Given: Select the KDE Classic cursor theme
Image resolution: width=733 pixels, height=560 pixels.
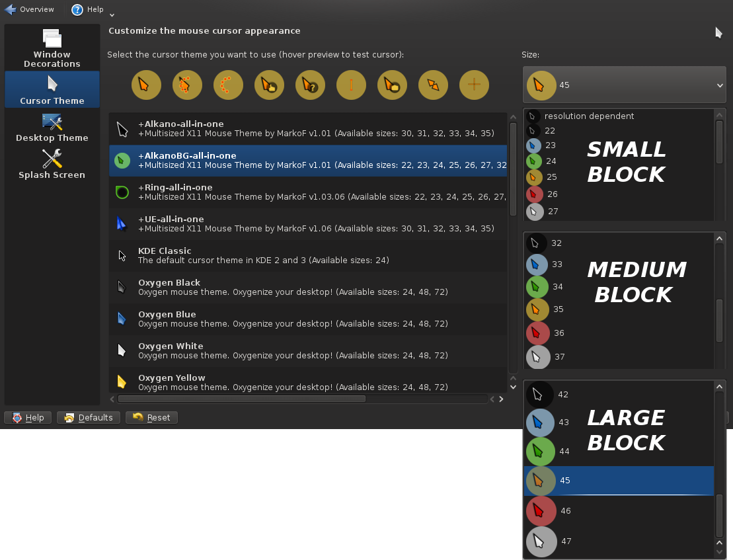Looking at the screenshot, I should click(x=308, y=256).
